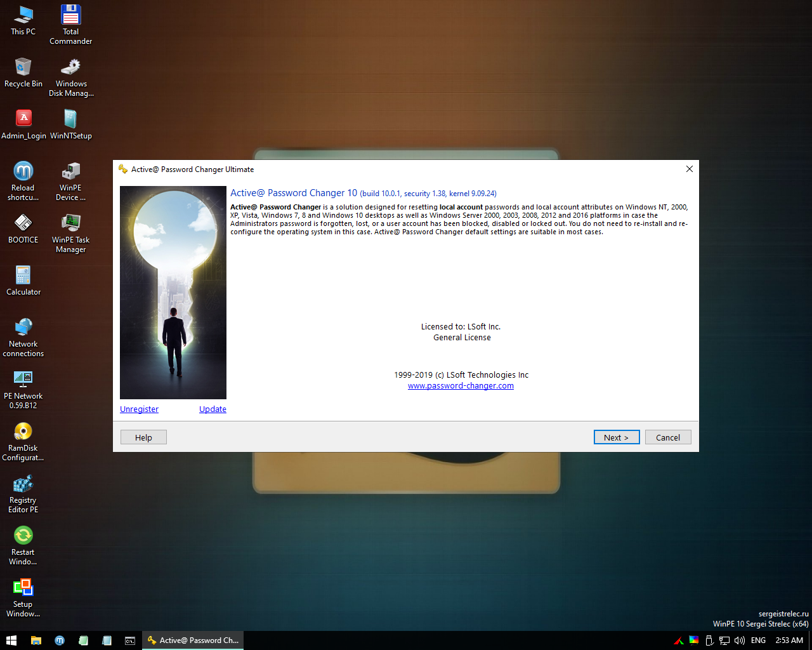
Task: Open WinPE Device Manager icon
Action: tap(70, 180)
